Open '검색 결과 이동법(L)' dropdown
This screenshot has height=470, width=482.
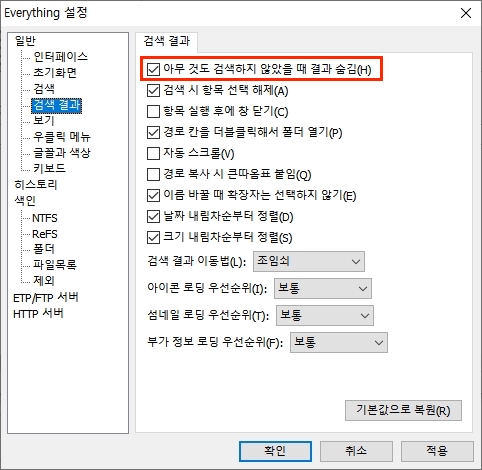309,261
